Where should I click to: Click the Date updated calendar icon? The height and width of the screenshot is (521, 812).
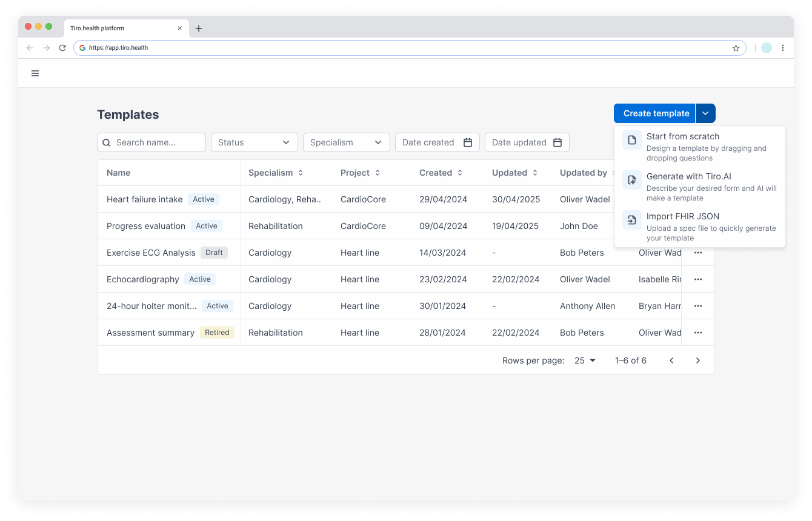[x=557, y=142]
